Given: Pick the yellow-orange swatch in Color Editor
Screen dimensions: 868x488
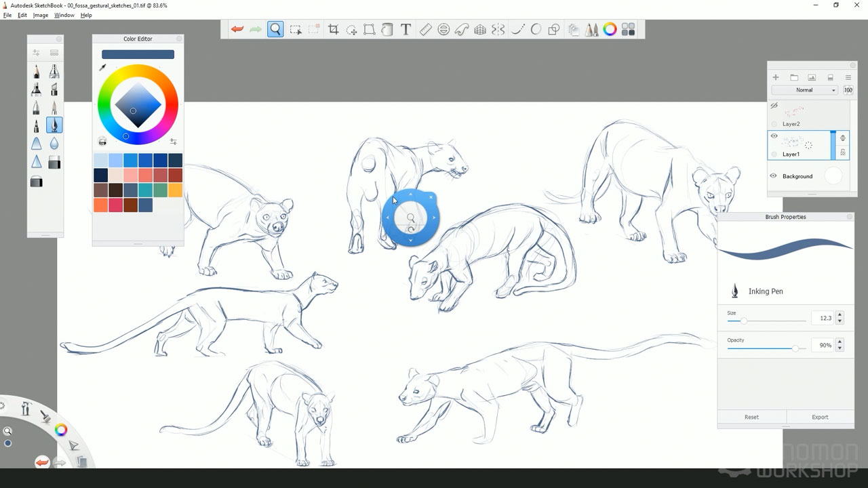Looking at the screenshot, I should pyautogui.click(x=175, y=190).
